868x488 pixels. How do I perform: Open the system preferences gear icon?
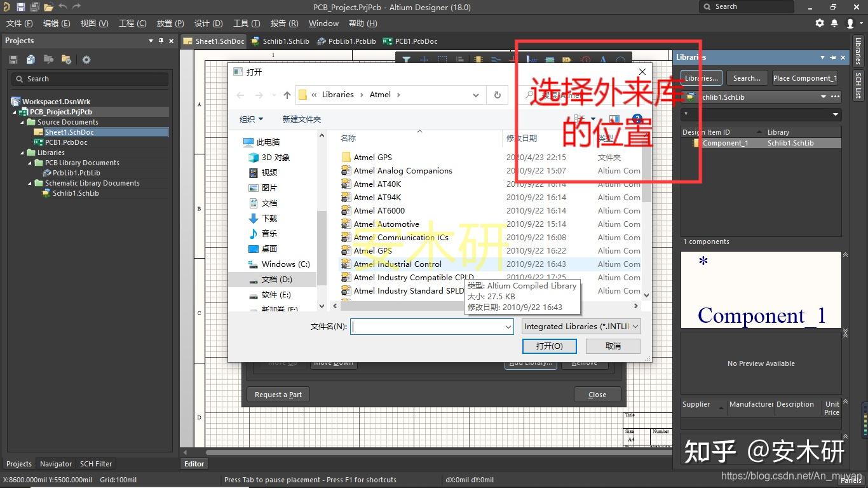coord(820,23)
